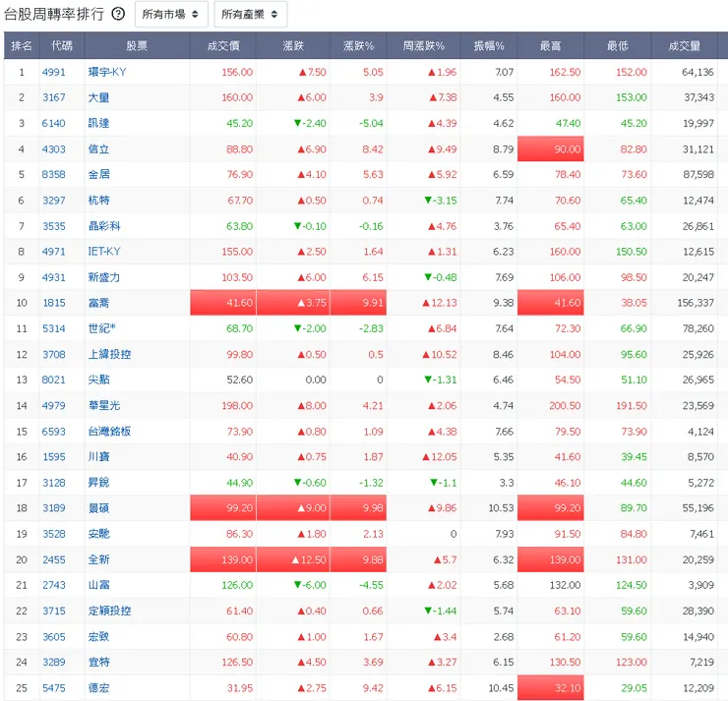
Task: Open stock code link 3189
Action: (54, 508)
